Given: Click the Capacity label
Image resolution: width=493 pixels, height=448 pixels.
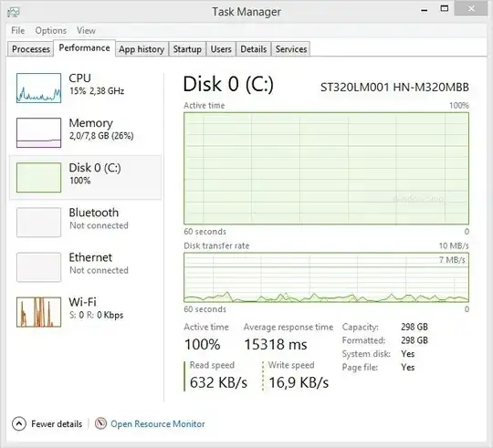Looking at the screenshot, I should point(361,327).
